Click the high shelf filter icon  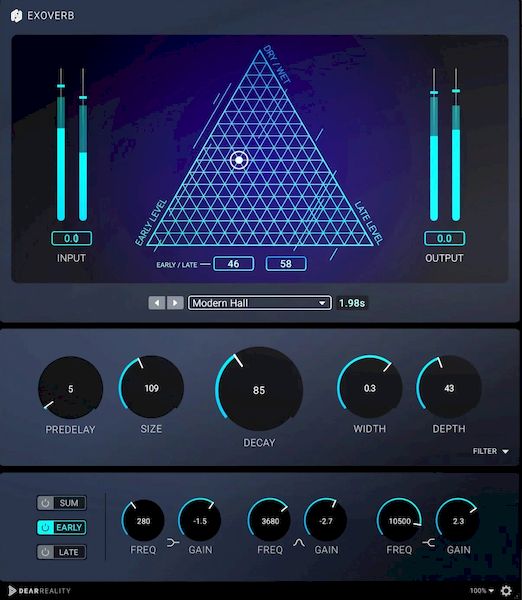[429, 542]
